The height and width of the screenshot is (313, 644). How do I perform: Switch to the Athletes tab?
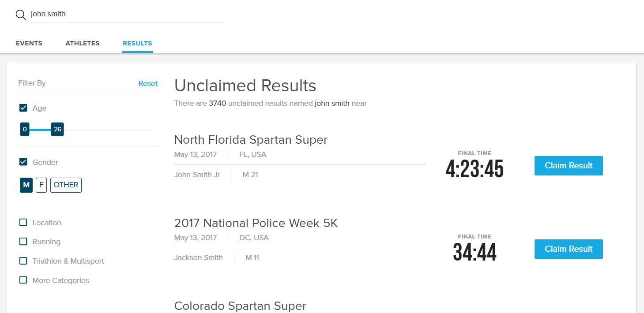[x=83, y=43]
